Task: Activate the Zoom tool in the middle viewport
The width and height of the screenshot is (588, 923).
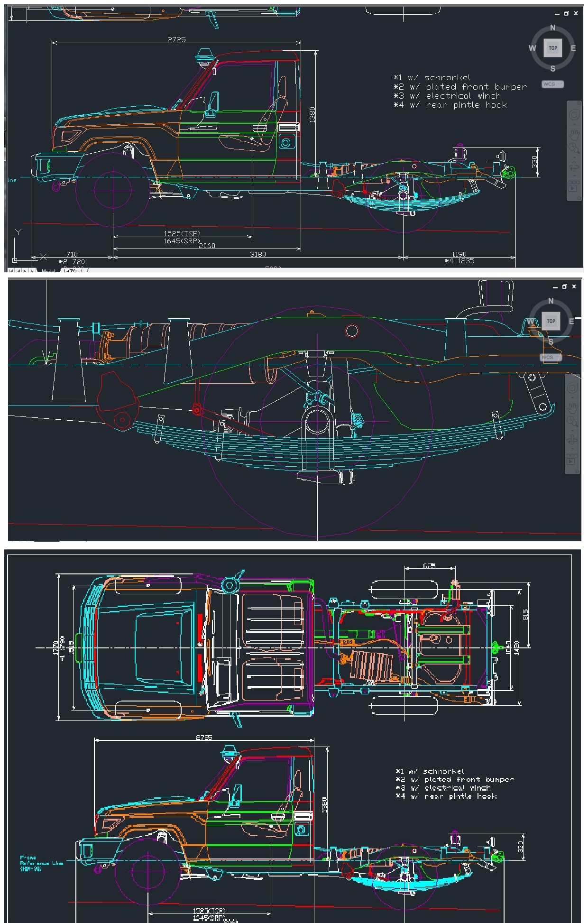Action: (572, 422)
